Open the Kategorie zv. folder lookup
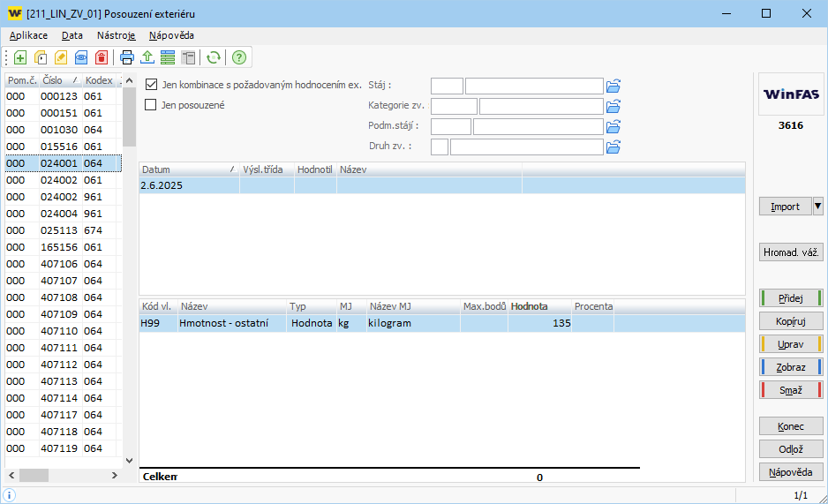This screenshot has width=828, height=504. point(614,106)
